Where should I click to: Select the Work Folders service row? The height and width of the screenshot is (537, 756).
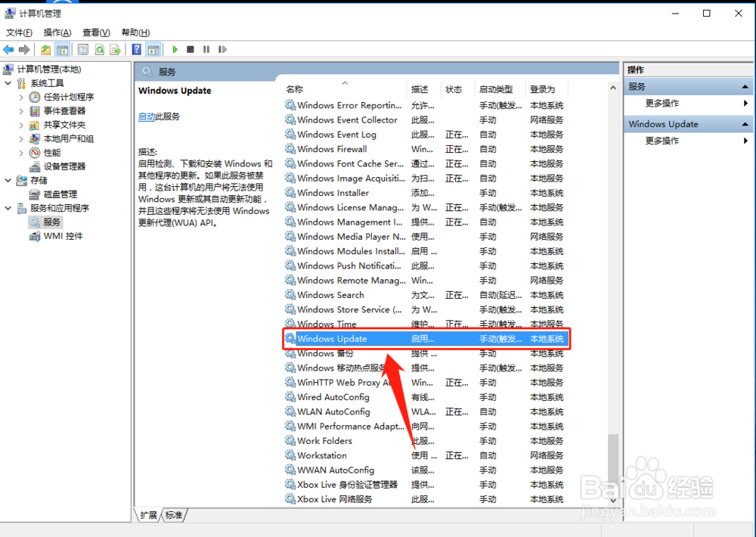point(426,441)
